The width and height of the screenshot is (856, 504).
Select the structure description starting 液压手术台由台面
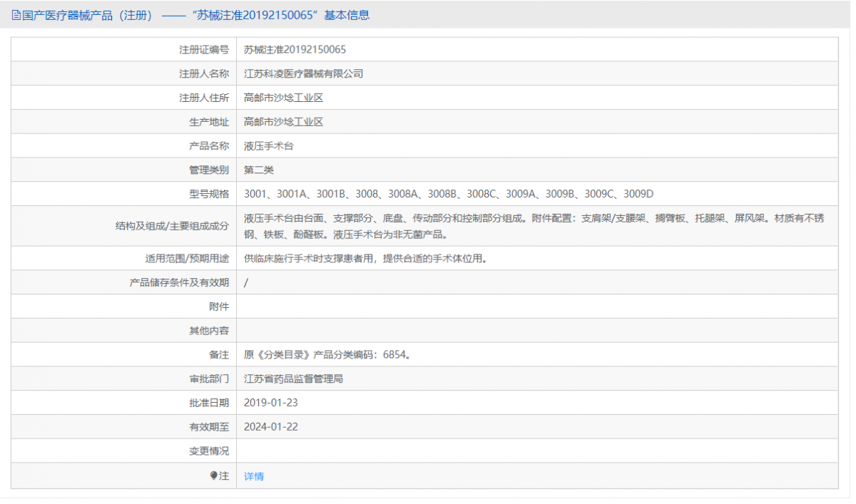pos(534,226)
